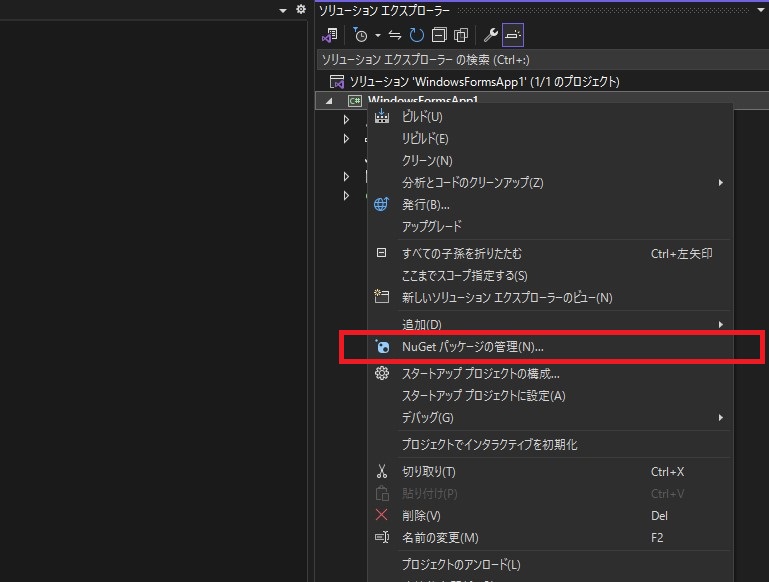Screen dimensions: 769x582
Task: Focus the Solution Explorer search box
Action: pos(542,60)
